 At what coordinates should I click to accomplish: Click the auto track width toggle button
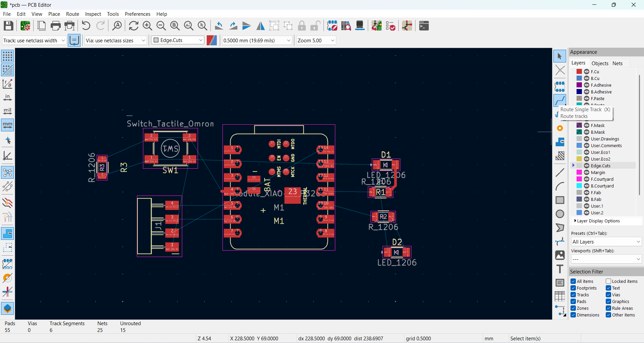click(74, 40)
